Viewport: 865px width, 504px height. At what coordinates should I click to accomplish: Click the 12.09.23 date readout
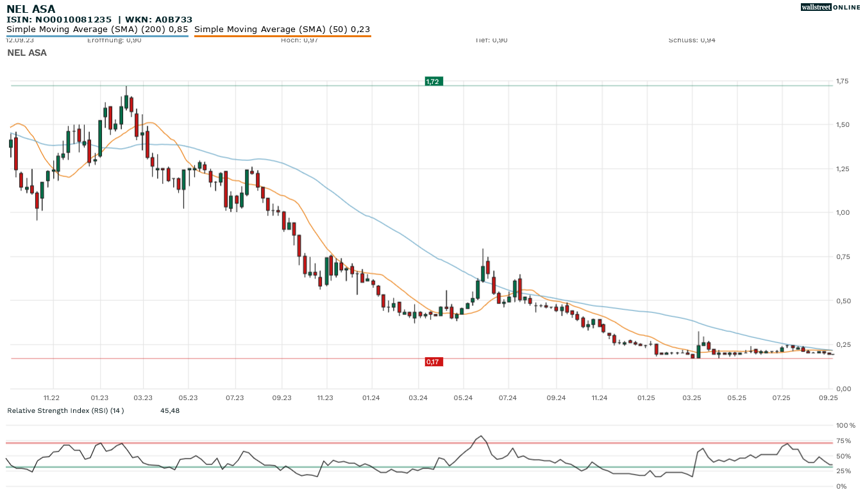click(x=20, y=40)
